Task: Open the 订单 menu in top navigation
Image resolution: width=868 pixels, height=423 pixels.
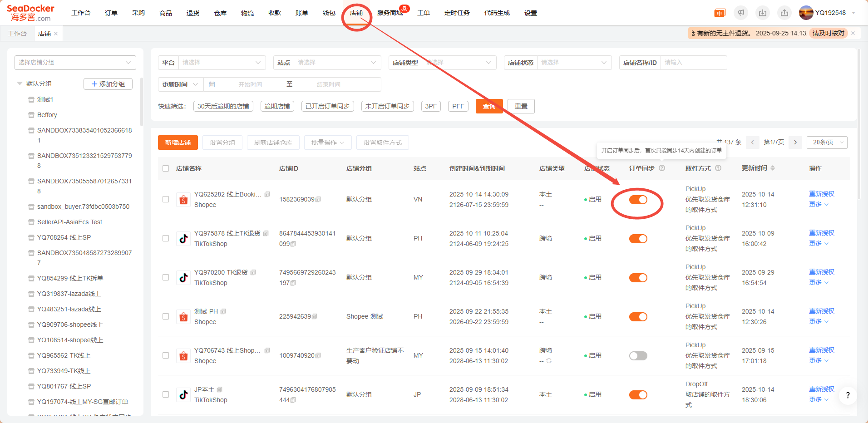Action: pyautogui.click(x=111, y=13)
